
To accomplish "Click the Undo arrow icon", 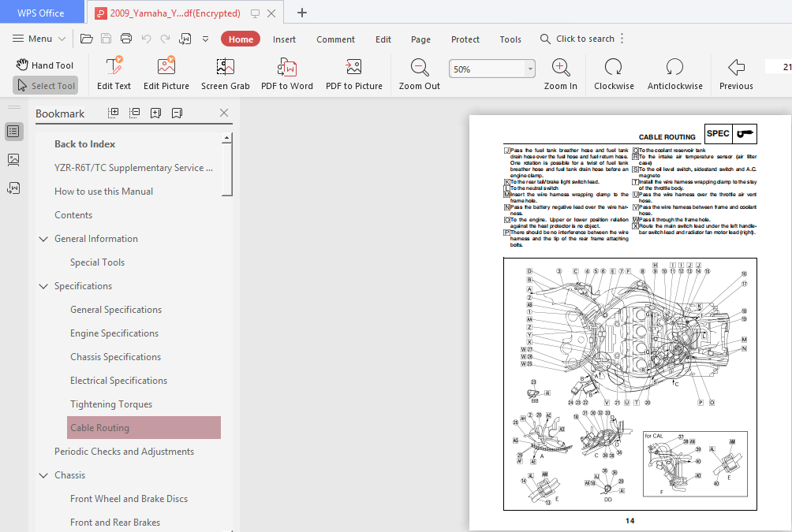I will coord(147,39).
